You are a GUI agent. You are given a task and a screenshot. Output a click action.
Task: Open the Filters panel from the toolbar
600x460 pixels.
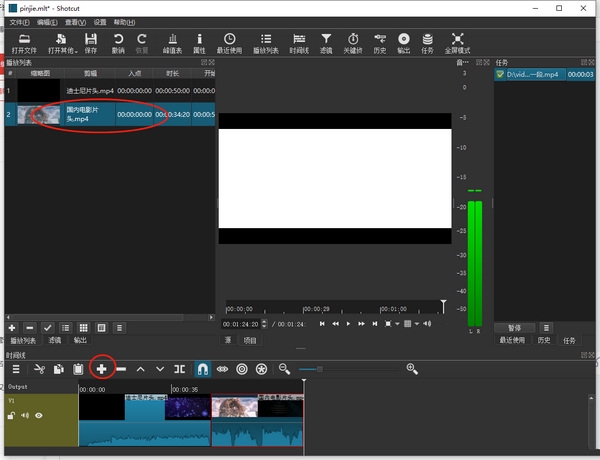[326, 38]
